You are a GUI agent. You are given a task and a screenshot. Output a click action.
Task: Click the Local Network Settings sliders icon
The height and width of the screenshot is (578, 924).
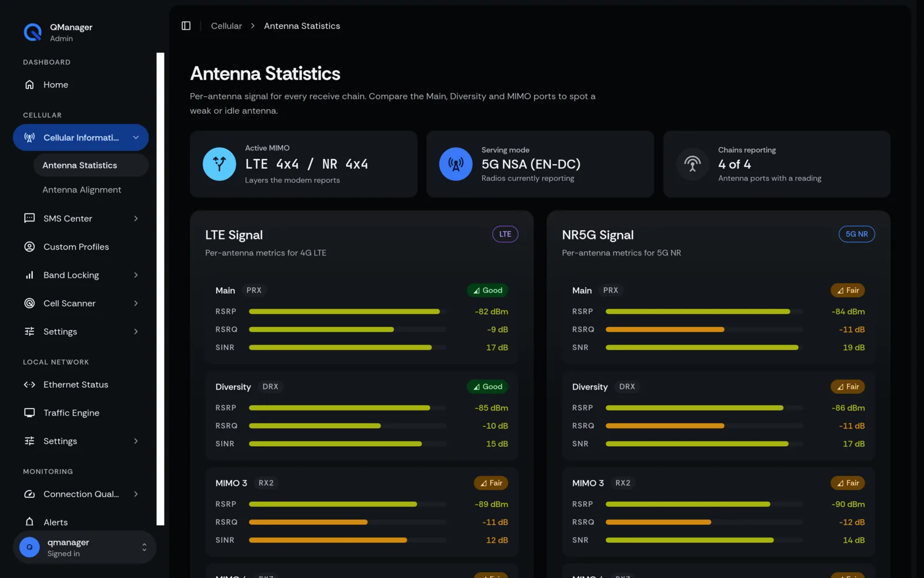click(29, 441)
